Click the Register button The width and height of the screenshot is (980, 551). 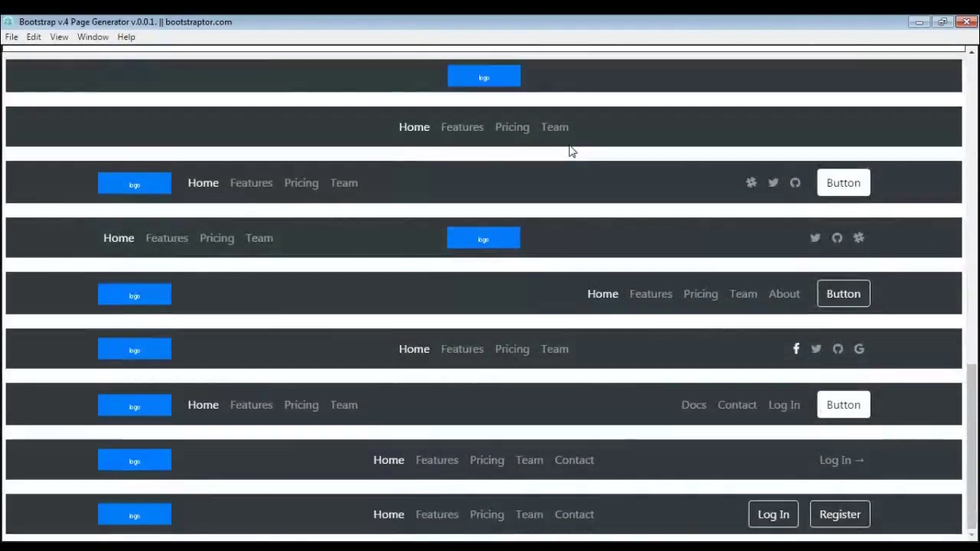pos(840,514)
